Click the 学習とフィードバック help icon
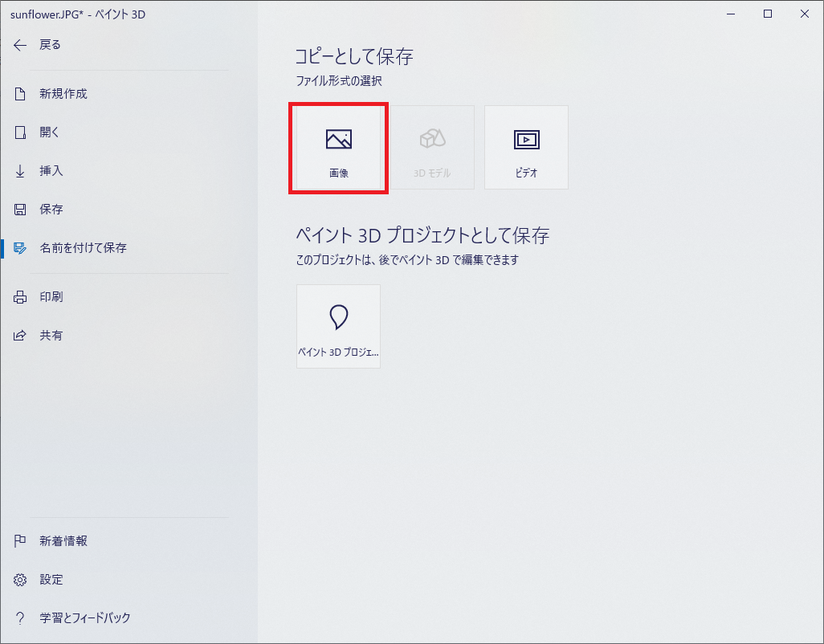This screenshot has width=824, height=644. point(19,618)
